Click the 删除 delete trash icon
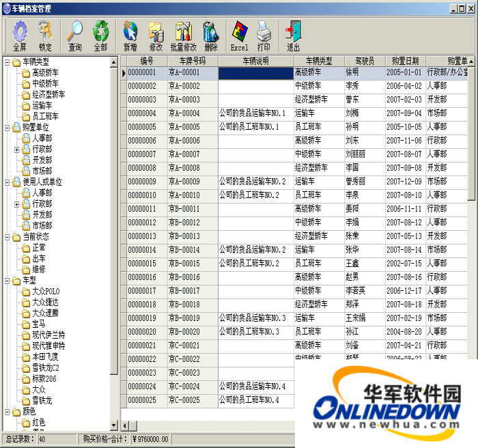Screen dimensions: 478x448 pos(211,36)
